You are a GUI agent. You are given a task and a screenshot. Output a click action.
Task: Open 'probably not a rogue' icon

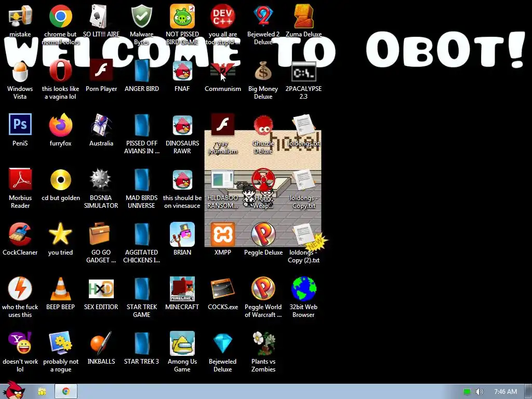click(x=60, y=343)
